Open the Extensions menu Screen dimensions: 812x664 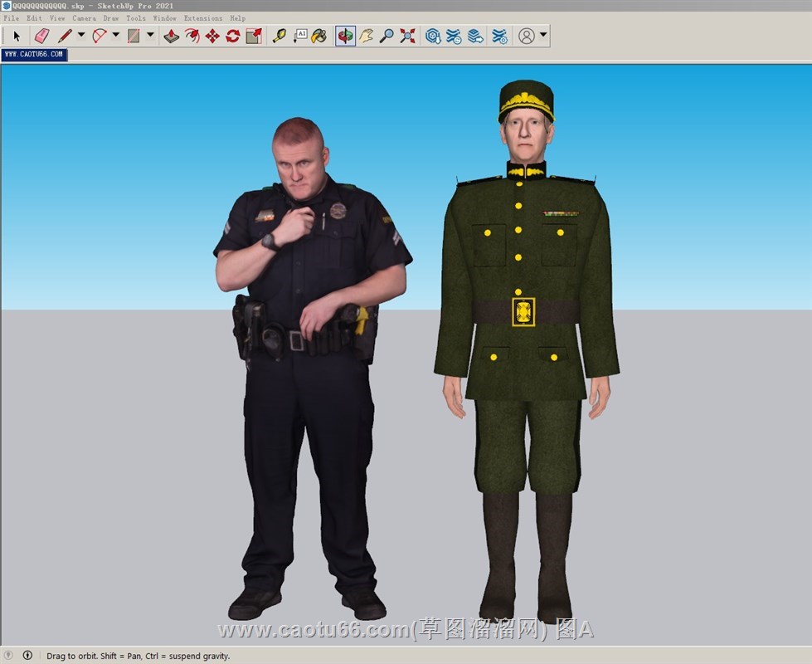tap(202, 17)
